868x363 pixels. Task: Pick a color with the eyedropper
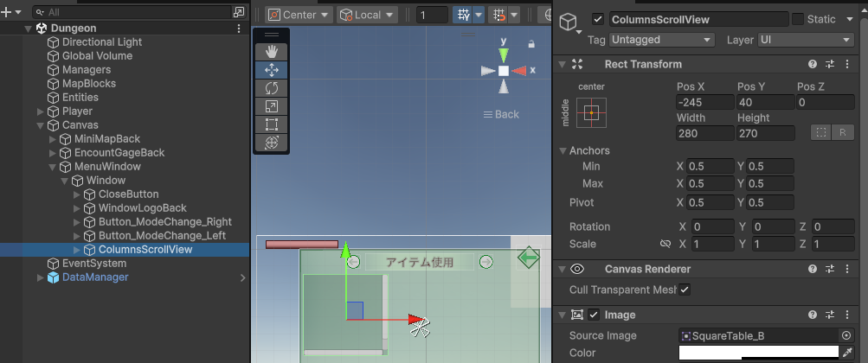[x=849, y=353]
